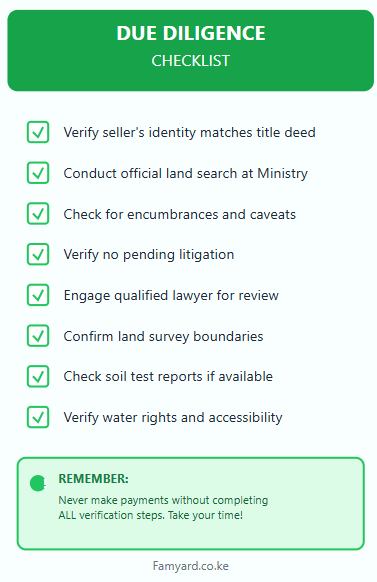Toggle the pending litigation checkbox
This screenshot has height=582, width=377.
(38, 254)
